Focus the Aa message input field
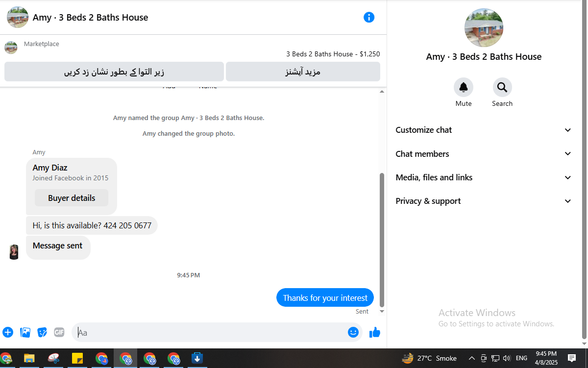Screen dimensions: 588x368 (211, 332)
